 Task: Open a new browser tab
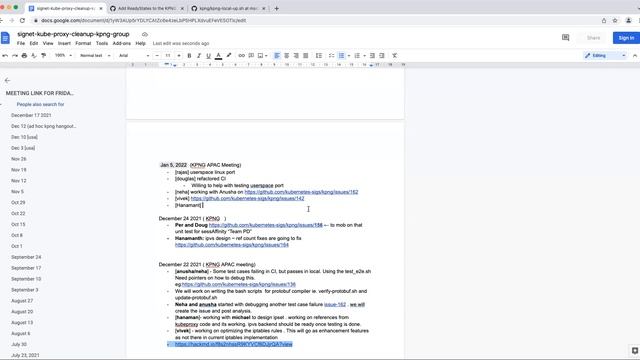pos(276,8)
